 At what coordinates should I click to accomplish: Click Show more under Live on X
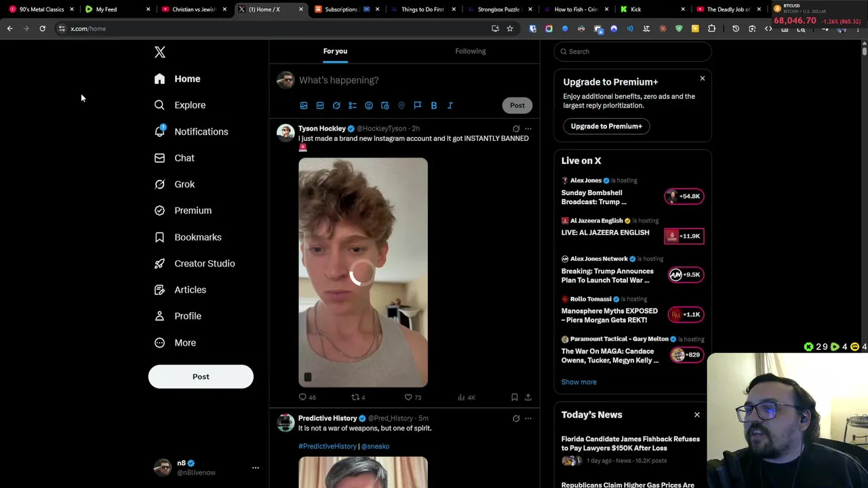coord(578,382)
